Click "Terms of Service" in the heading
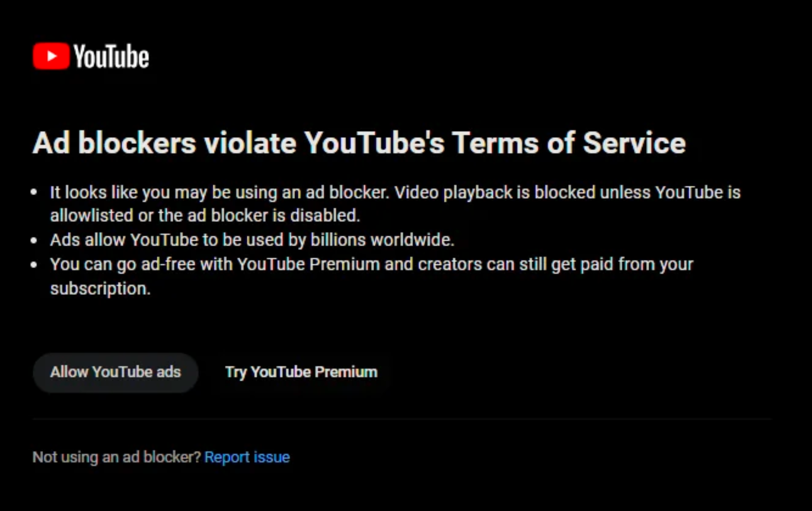Image resolution: width=812 pixels, height=511 pixels. (x=568, y=143)
